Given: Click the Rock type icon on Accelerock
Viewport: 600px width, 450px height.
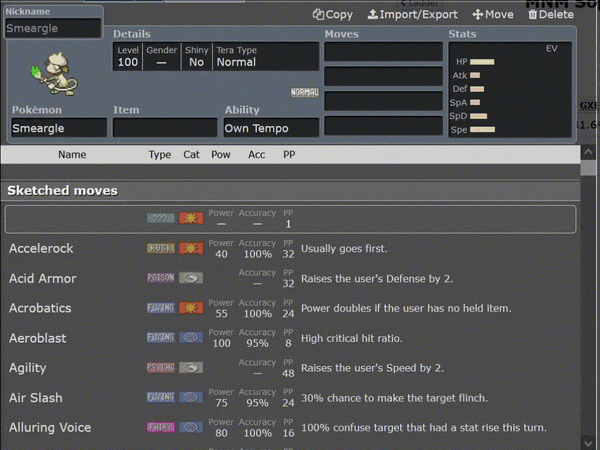Looking at the screenshot, I should tap(160, 248).
